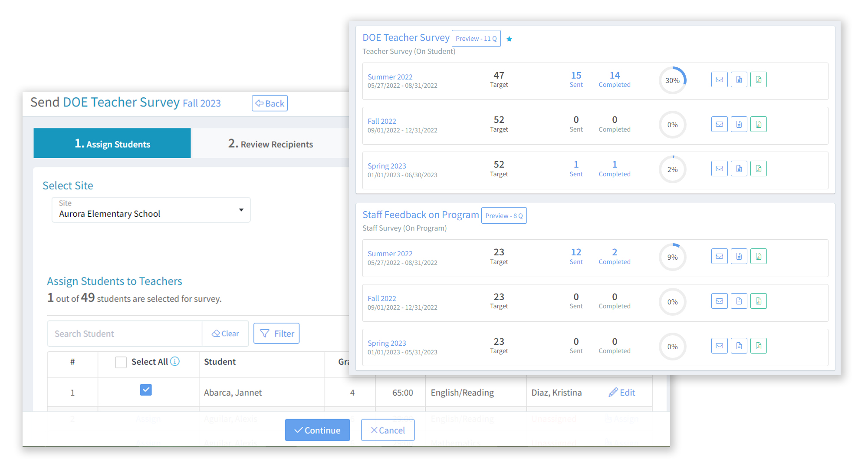Switch to the Review Recipients tab
The image size is (868, 466).
(x=270, y=144)
